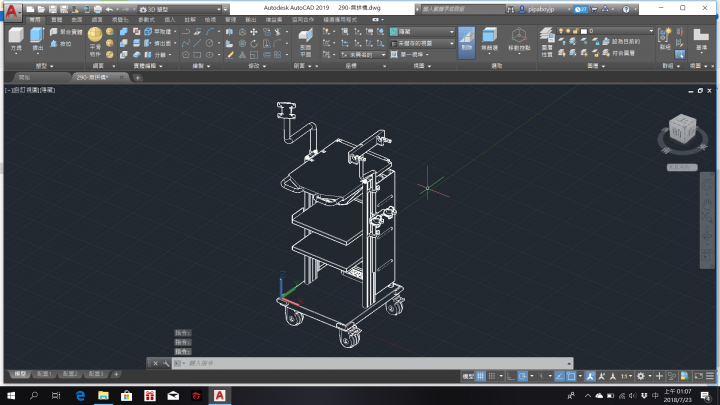Click the Presspull (按拉) button
Screen dimensions: 720x405
tap(61, 44)
